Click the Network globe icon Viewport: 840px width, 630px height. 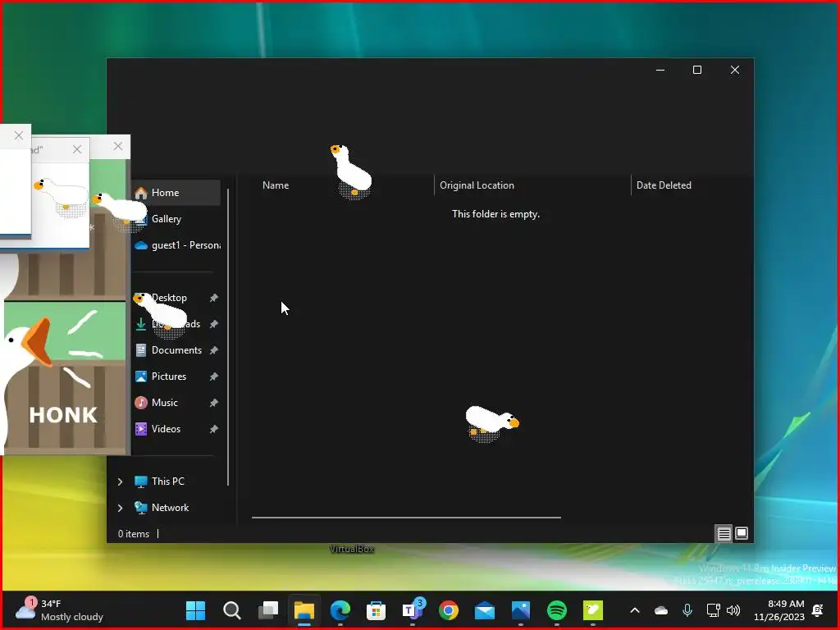coord(141,508)
